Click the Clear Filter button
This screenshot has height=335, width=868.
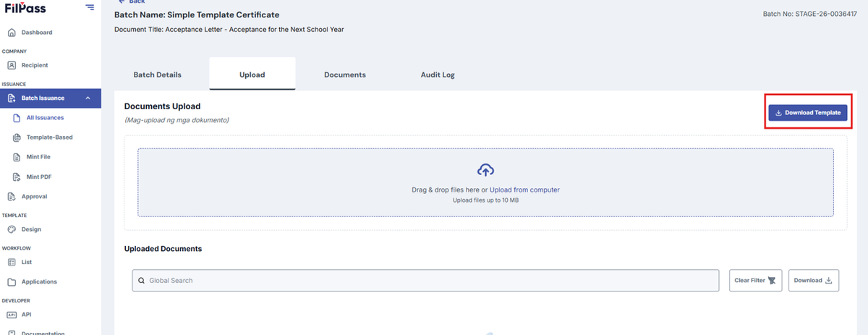click(x=755, y=280)
